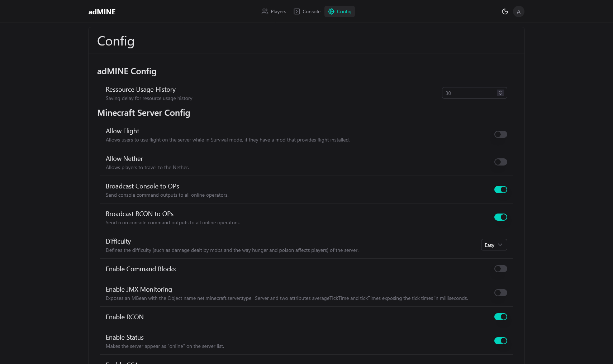Turn off the Enable Status switch
The height and width of the screenshot is (364, 613).
pos(500,341)
